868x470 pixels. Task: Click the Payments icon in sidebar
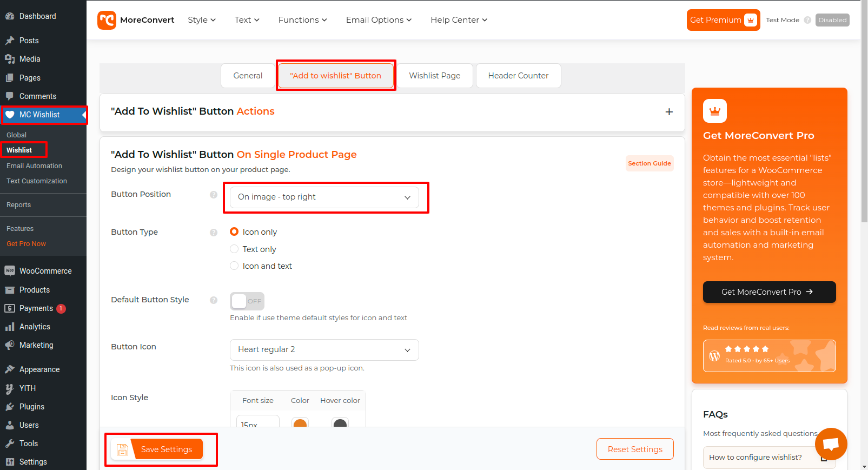(x=10, y=308)
